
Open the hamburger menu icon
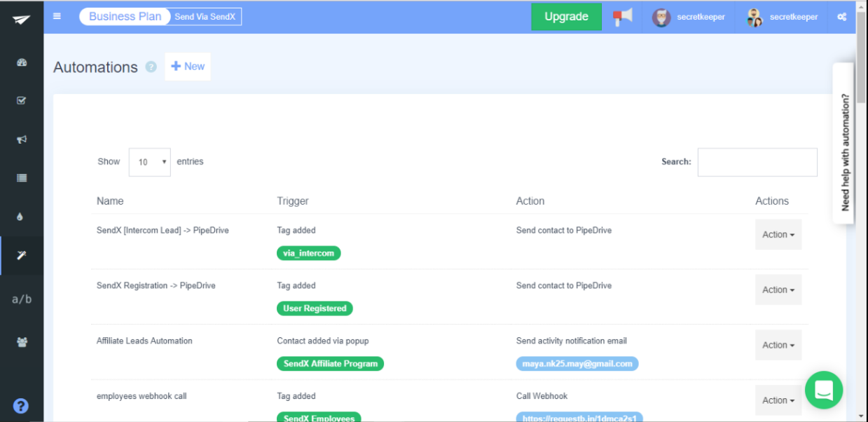click(x=57, y=16)
